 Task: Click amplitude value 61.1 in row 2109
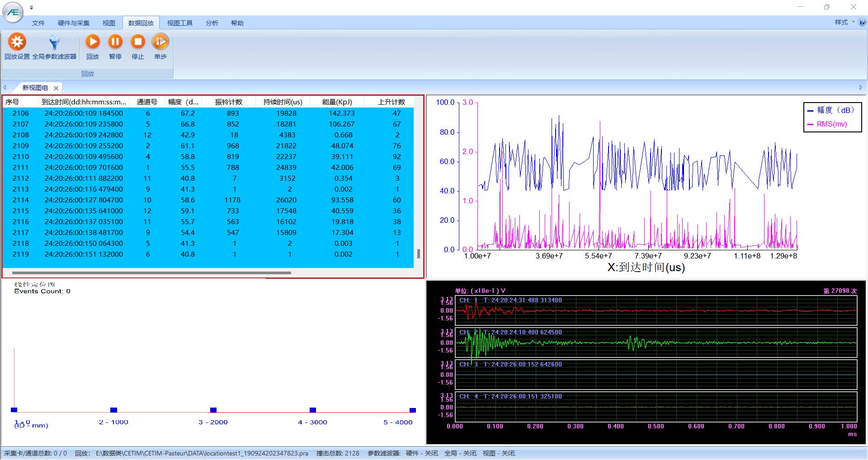point(188,146)
